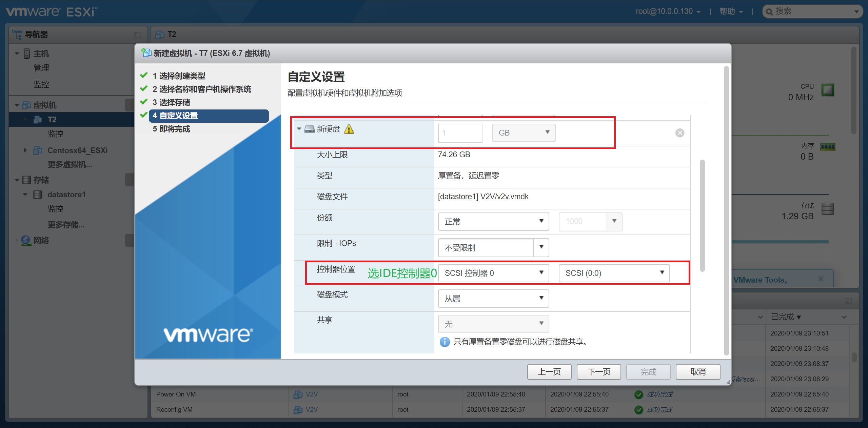Click the storage usage icon
The width and height of the screenshot is (868, 428).
[x=828, y=208]
